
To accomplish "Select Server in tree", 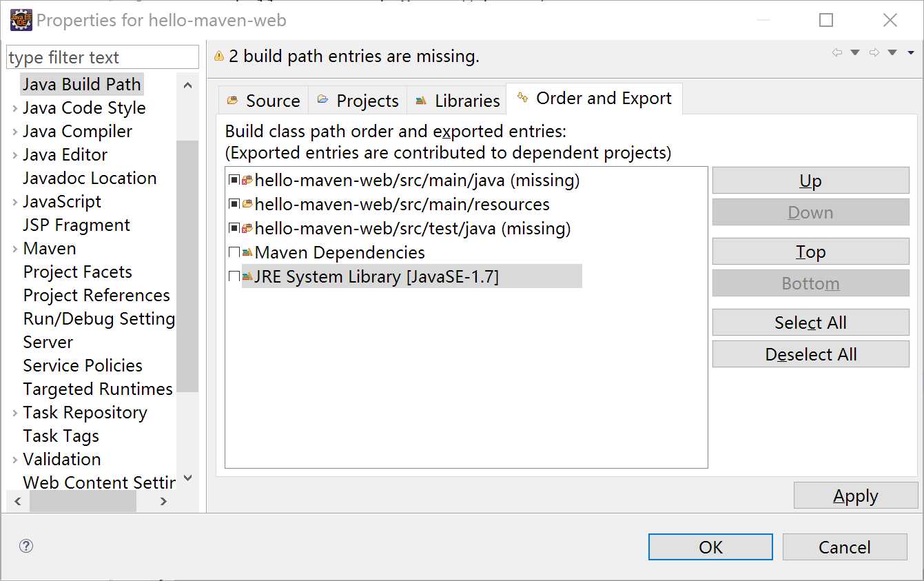I will (48, 343).
